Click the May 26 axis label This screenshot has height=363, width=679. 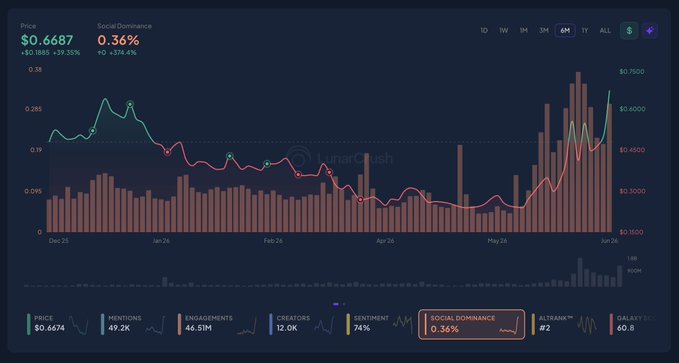497,241
